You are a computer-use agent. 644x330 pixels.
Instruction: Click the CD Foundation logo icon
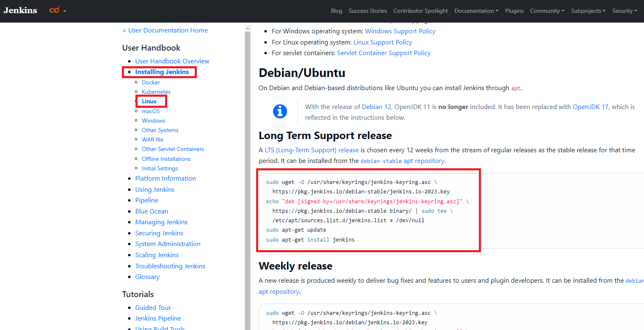point(54,10)
